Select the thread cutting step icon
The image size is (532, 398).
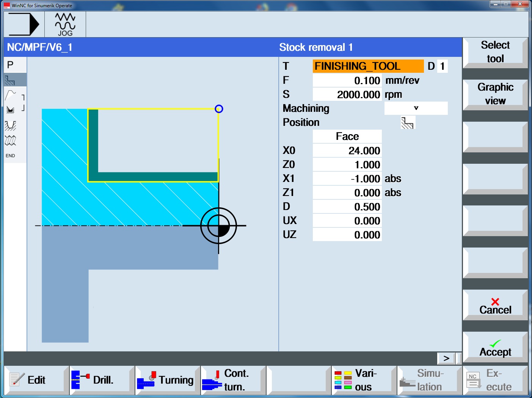[x=10, y=140]
